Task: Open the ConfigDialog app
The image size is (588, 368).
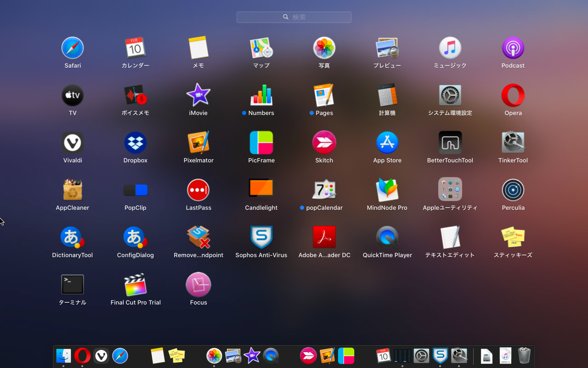Action: pyautogui.click(x=136, y=237)
